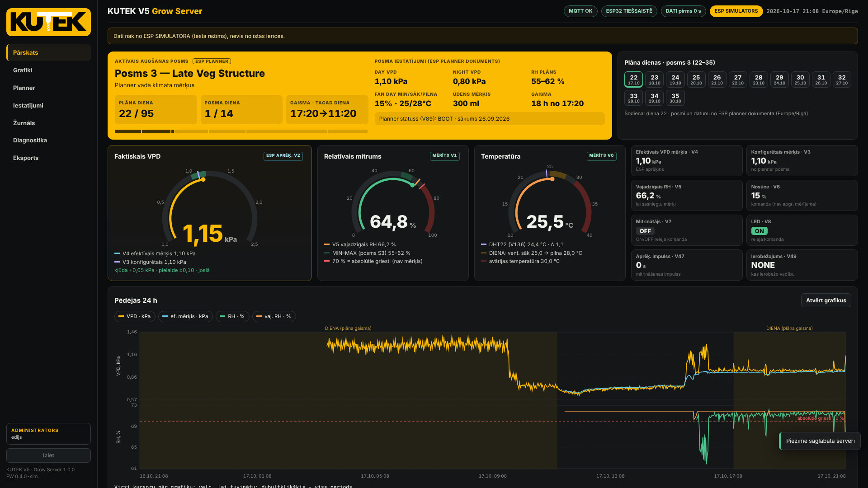Click the KUTEK logo
The width and height of the screenshot is (868, 488).
pyautogui.click(x=48, y=22)
